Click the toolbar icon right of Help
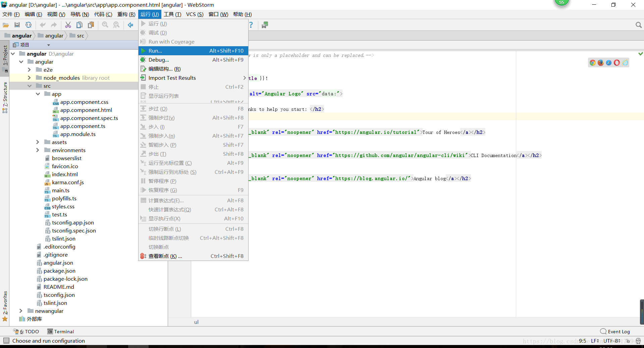This screenshot has width=644, height=348. pos(265,25)
